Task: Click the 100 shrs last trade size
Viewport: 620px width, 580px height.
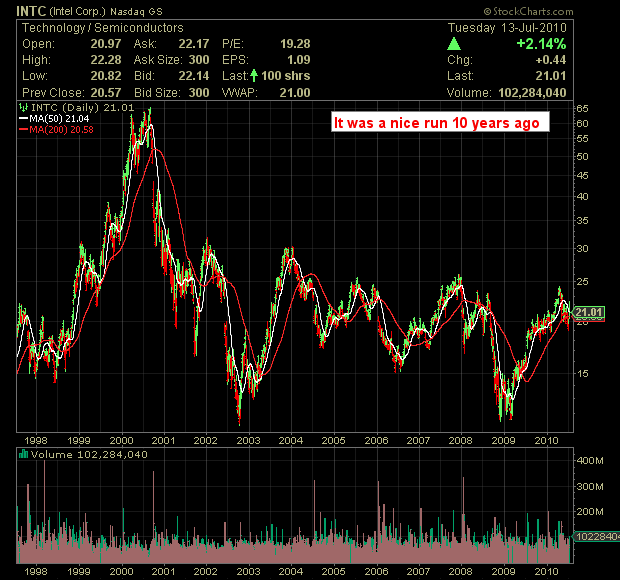Action: pos(285,76)
